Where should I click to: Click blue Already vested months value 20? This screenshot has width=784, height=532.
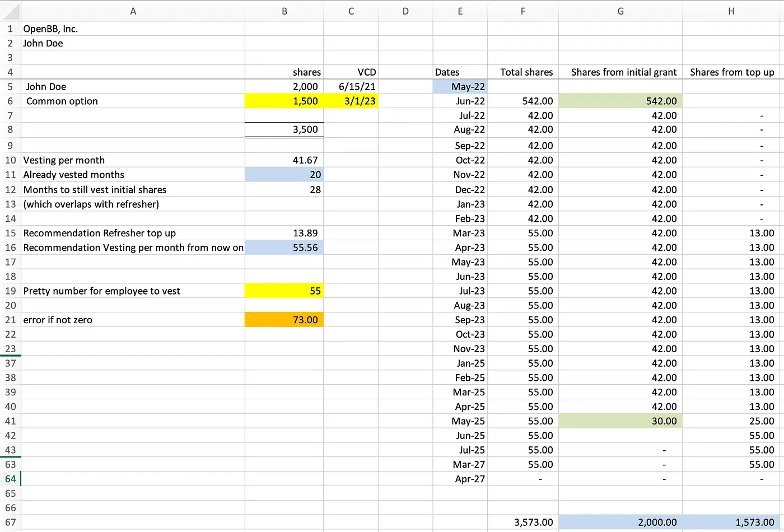(x=284, y=175)
